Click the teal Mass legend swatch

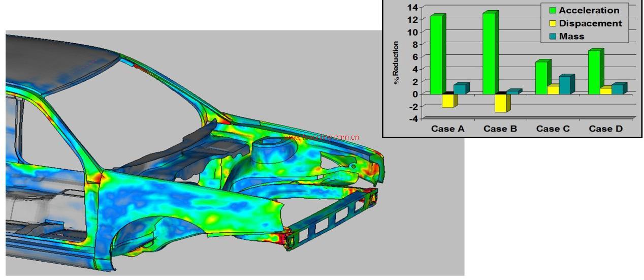(x=552, y=37)
